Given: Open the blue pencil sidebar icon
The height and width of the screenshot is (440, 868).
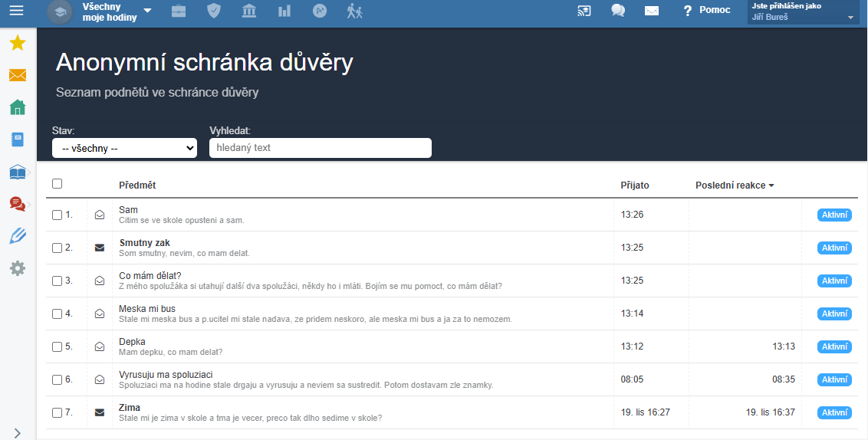Looking at the screenshot, I should pos(18,236).
